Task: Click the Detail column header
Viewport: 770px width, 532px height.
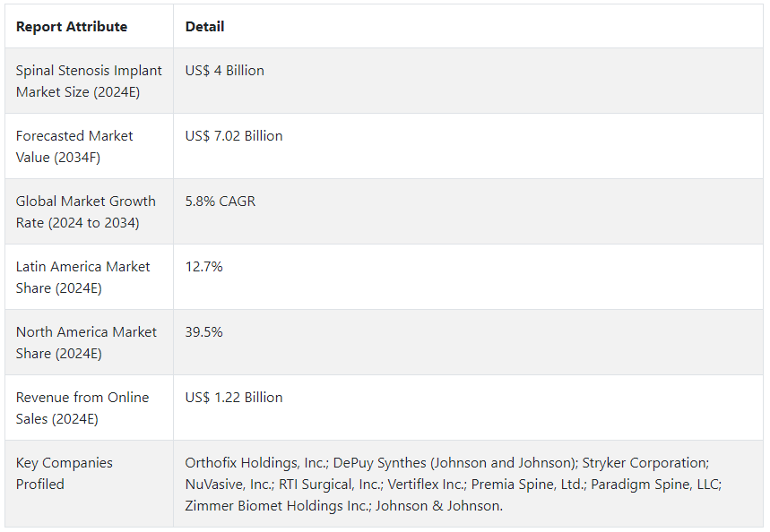Action: pos(204,27)
